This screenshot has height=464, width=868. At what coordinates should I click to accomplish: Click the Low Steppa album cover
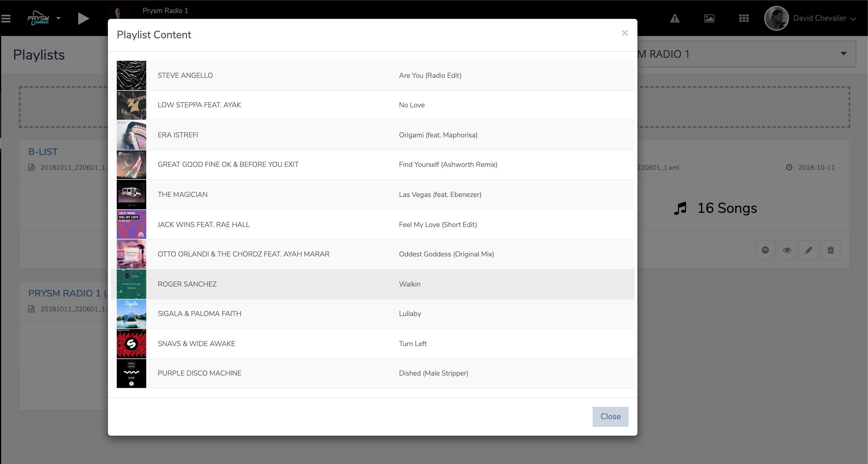tap(131, 105)
